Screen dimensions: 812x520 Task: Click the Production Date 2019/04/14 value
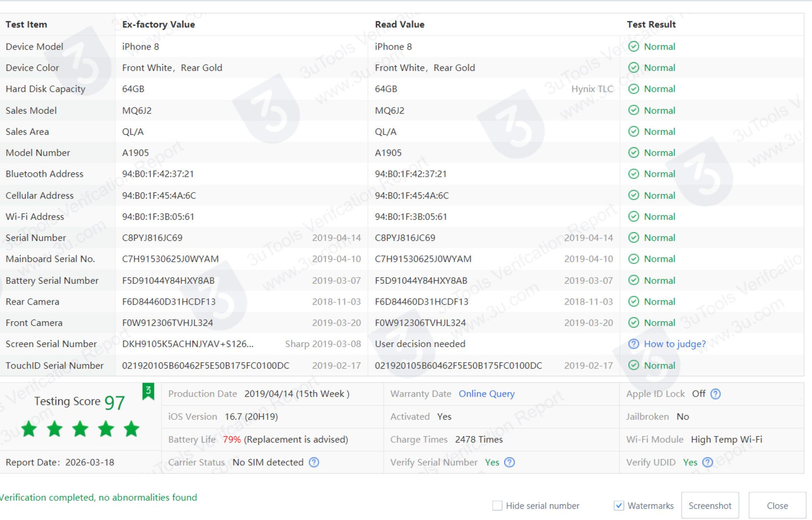pos(297,394)
